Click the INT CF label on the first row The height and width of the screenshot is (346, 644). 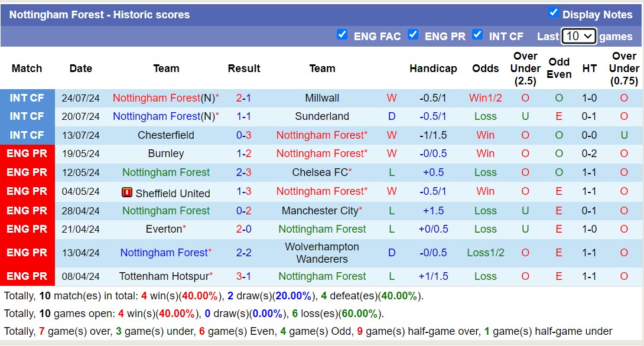27,97
